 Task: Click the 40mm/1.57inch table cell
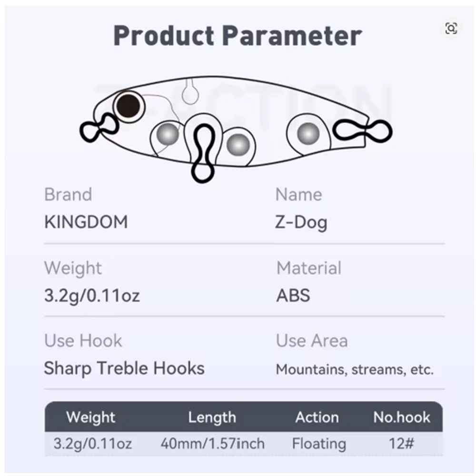[x=212, y=444]
